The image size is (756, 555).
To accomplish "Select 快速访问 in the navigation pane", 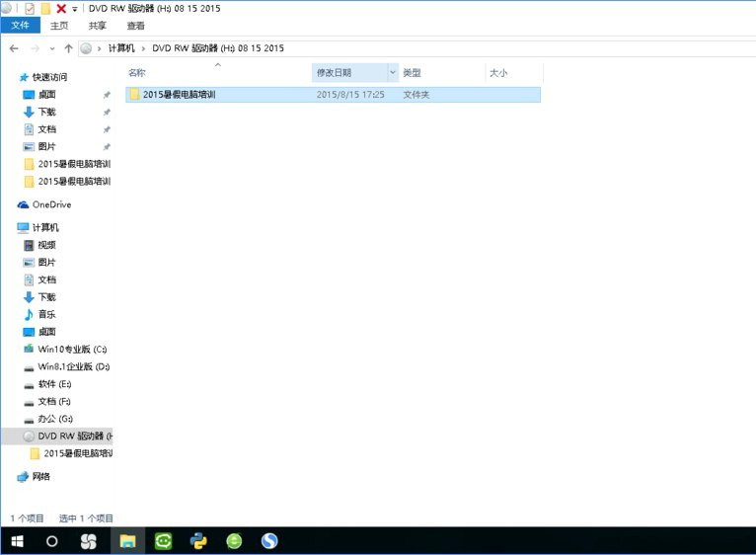I will tap(49, 77).
